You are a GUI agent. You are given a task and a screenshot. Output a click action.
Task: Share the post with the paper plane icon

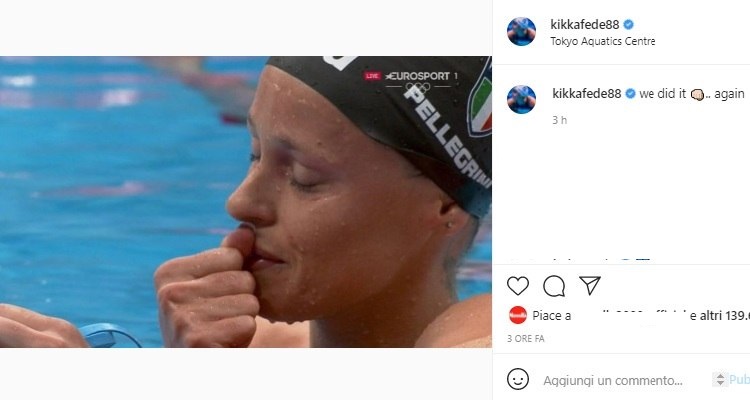pyautogui.click(x=590, y=286)
